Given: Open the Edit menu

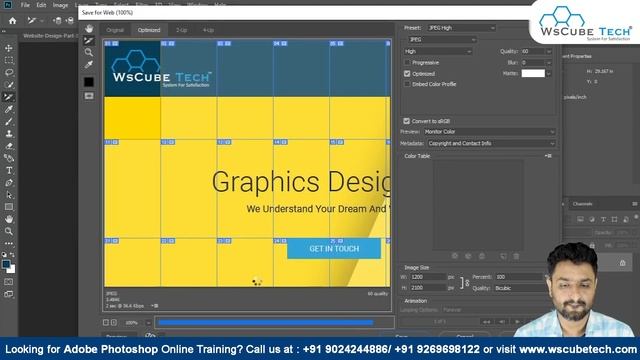Looking at the screenshot, I should [x=41, y=5].
